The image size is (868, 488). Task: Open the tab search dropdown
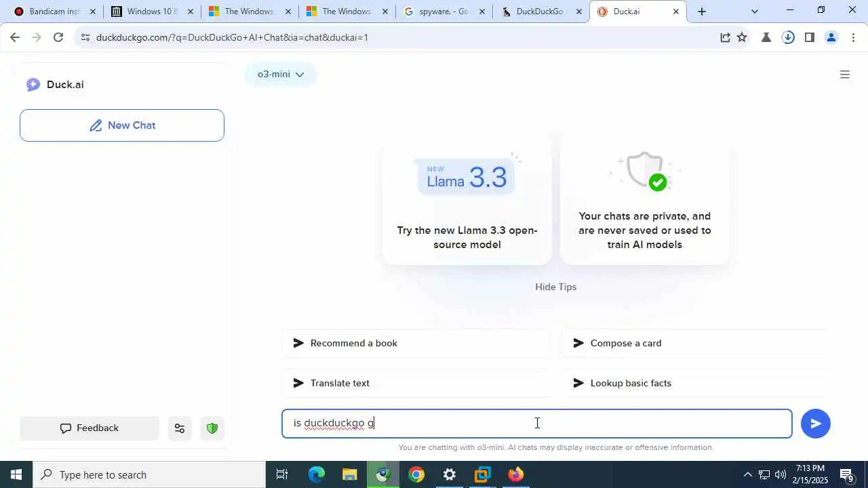click(x=755, y=12)
